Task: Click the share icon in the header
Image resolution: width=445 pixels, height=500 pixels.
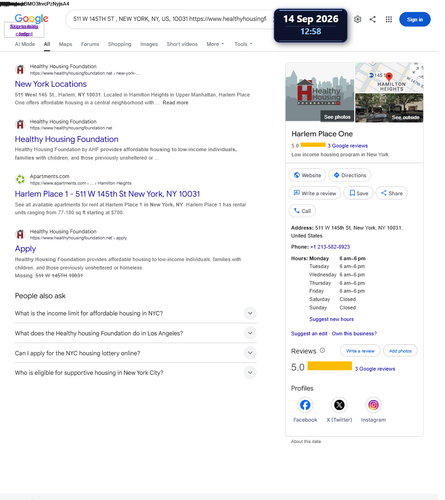Action: [373, 19]
